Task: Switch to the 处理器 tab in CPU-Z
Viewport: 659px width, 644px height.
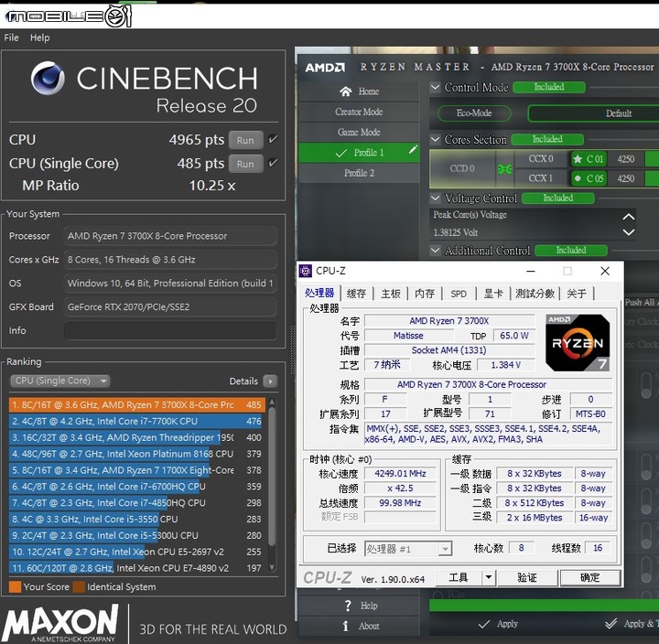Action: 319,294
